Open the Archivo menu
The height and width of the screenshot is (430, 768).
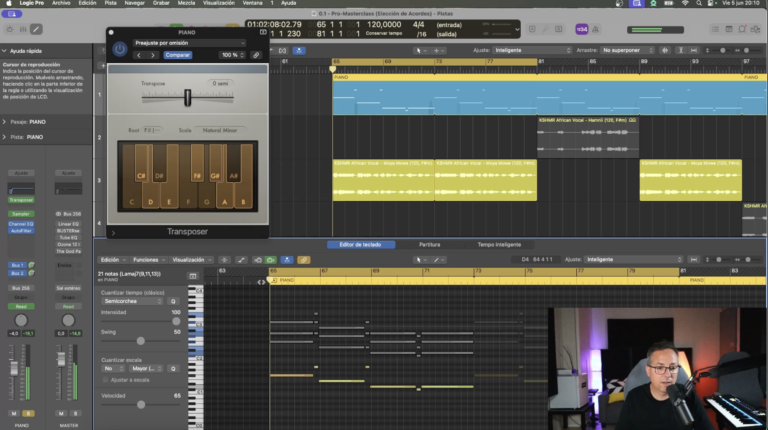click(x=61, y=3)
